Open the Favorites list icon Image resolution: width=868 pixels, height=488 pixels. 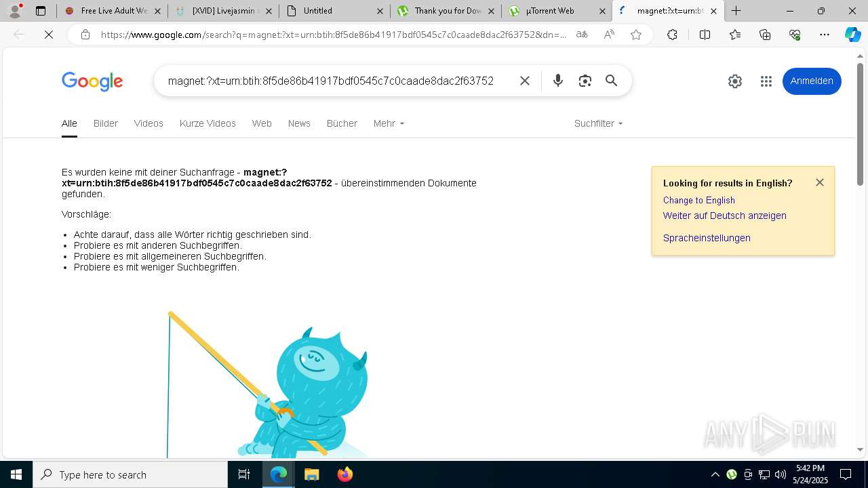(x=735, y=35)
